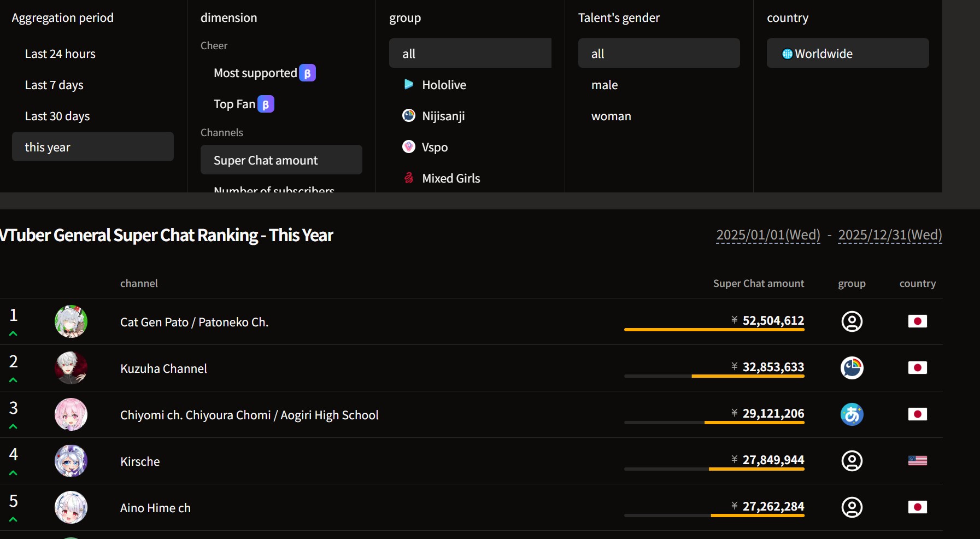Open the end date 2025/12/31 picker
Image resolution: width=980 pixels, height=539 pixels.
(x=890, y=235)
